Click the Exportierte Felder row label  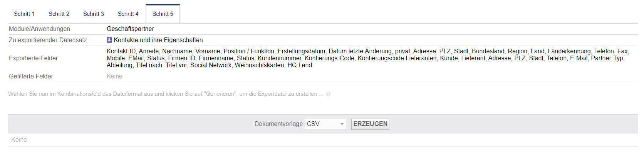[34, 58]
